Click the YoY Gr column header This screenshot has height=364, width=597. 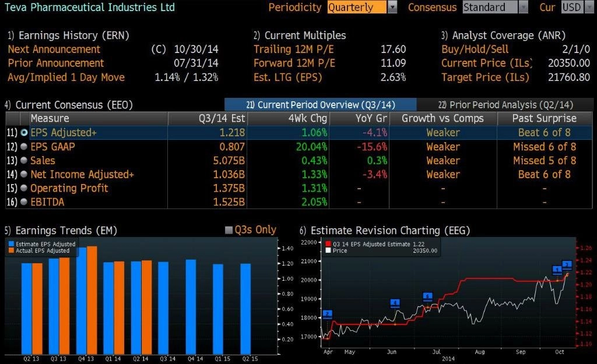(x=359, y=118)
